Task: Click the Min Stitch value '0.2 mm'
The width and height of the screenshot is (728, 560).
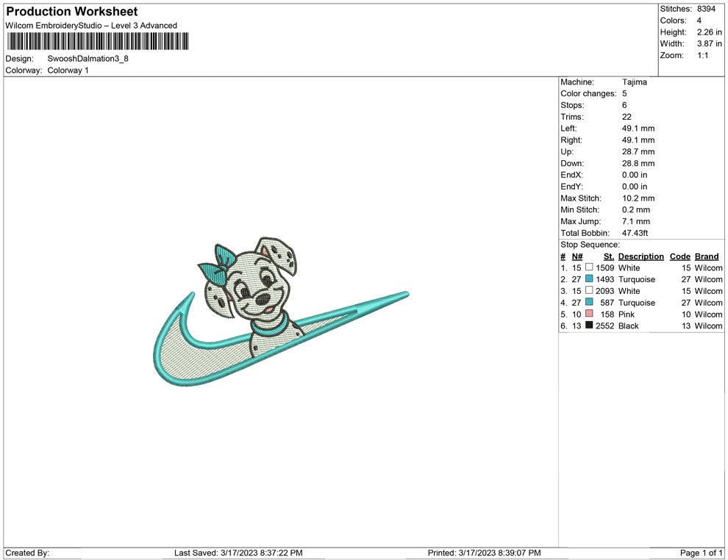Action: click(636, 209)
